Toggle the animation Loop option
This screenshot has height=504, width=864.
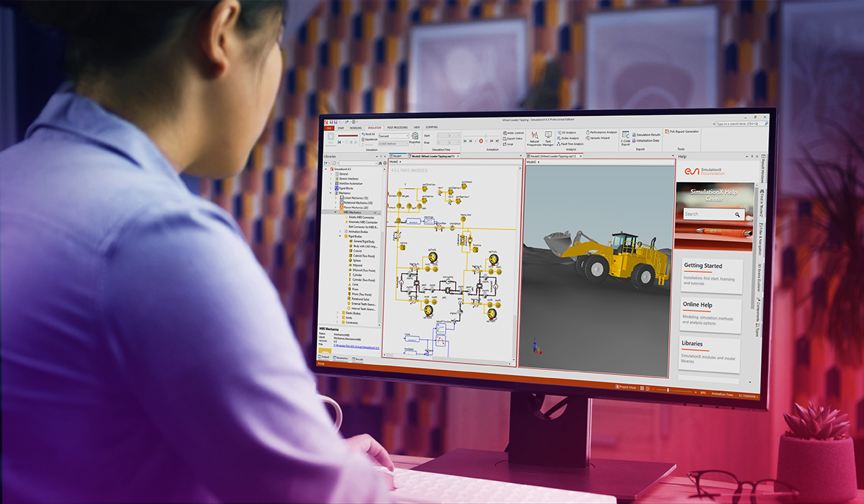[x=508, y=144]
